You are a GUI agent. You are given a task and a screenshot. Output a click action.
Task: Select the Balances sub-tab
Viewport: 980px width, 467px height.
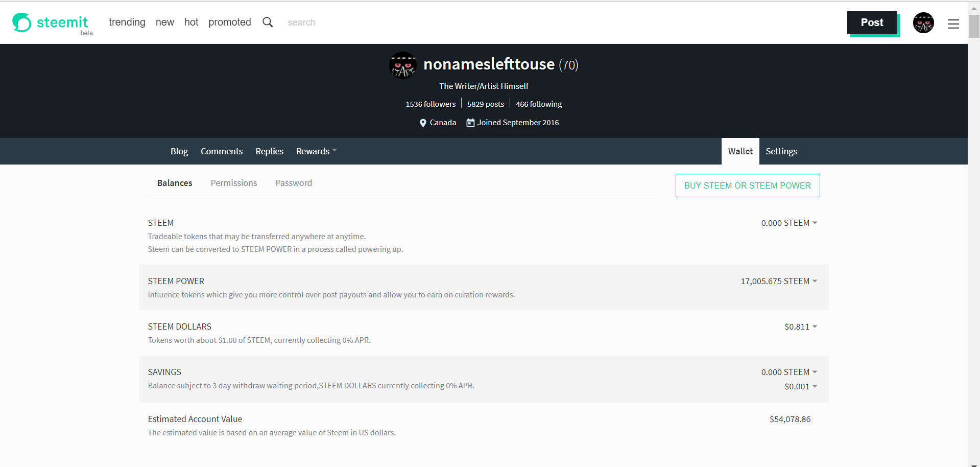tap(175, 183)
